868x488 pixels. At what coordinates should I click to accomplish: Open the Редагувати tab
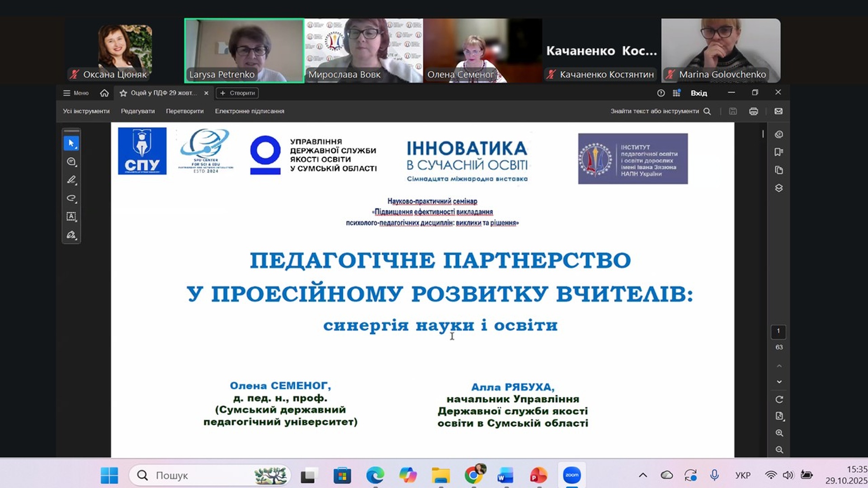click(137, 111)
